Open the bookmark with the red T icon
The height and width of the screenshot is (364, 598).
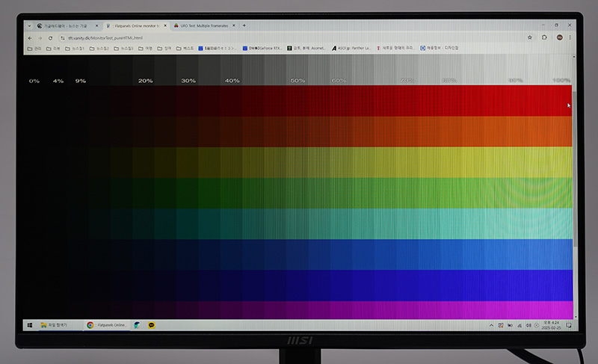click(395, 48)
